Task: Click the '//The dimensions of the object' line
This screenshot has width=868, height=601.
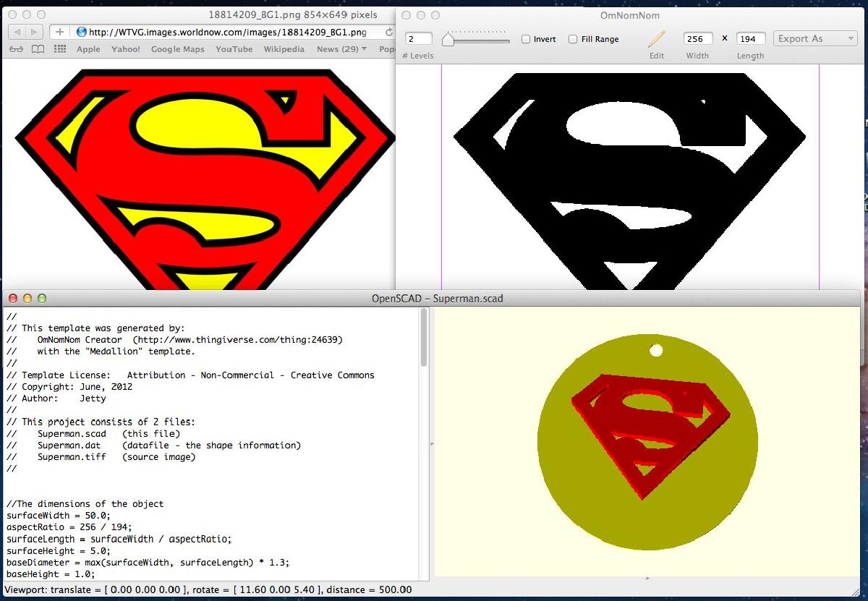Action: (85, 504)
